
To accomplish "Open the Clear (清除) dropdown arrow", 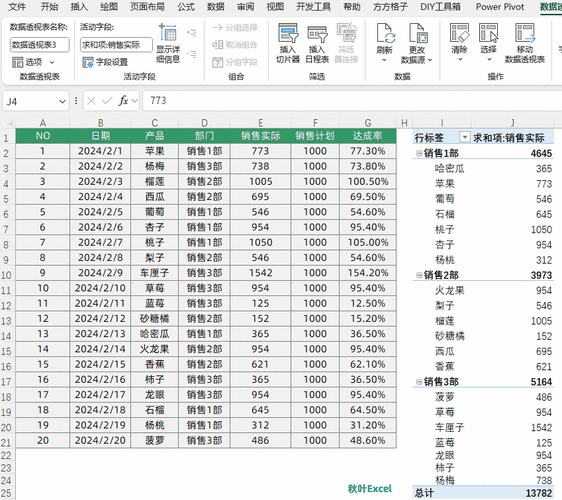I will 460,59.
